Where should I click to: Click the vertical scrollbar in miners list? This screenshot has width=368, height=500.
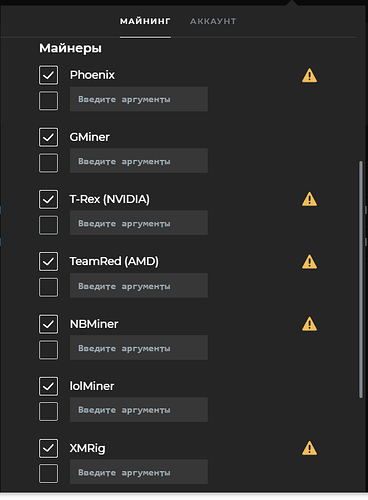360,279
